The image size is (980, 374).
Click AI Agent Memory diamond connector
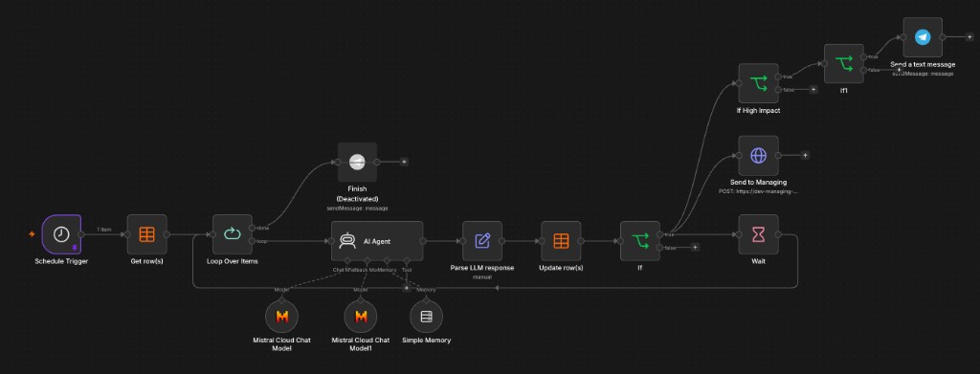(387, 261)
